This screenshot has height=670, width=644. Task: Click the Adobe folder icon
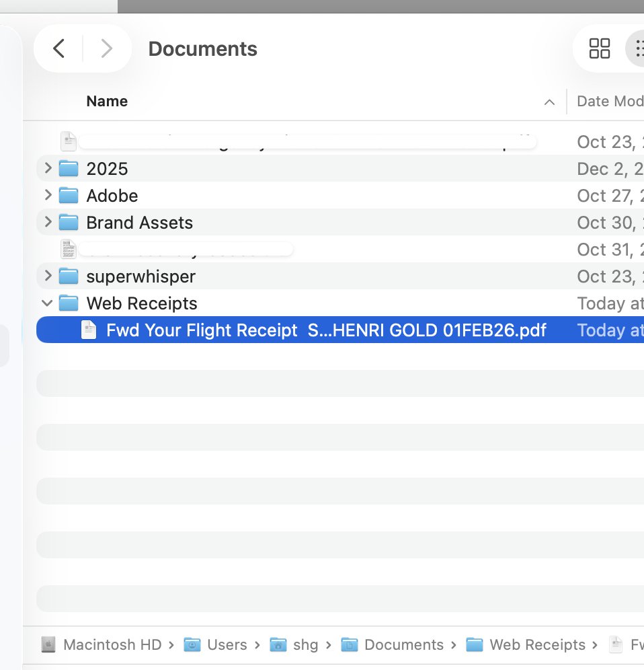point(69,195)
